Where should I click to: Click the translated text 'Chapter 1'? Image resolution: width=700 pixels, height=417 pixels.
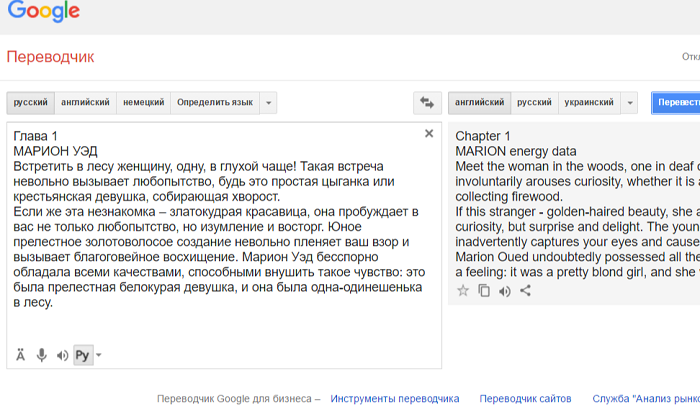483,136
